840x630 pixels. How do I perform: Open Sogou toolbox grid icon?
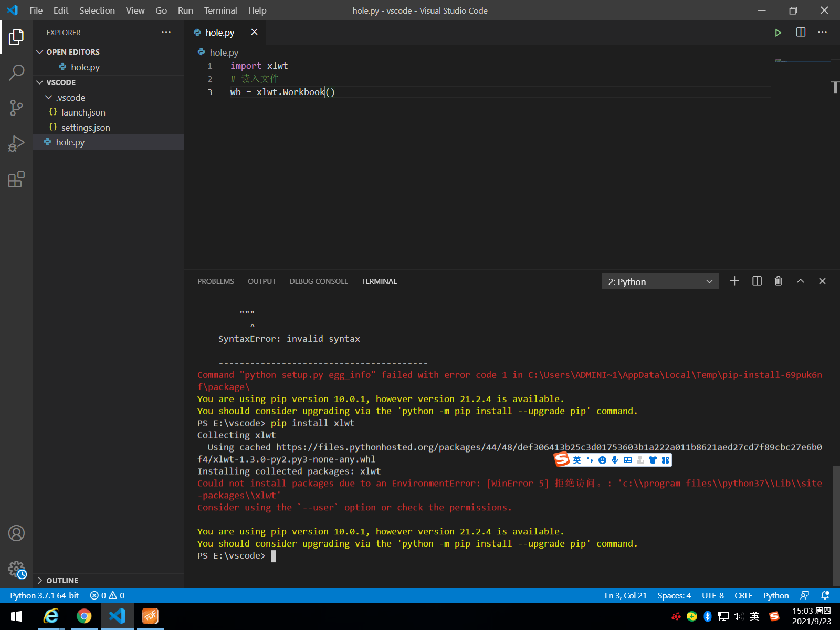(665, 460)
